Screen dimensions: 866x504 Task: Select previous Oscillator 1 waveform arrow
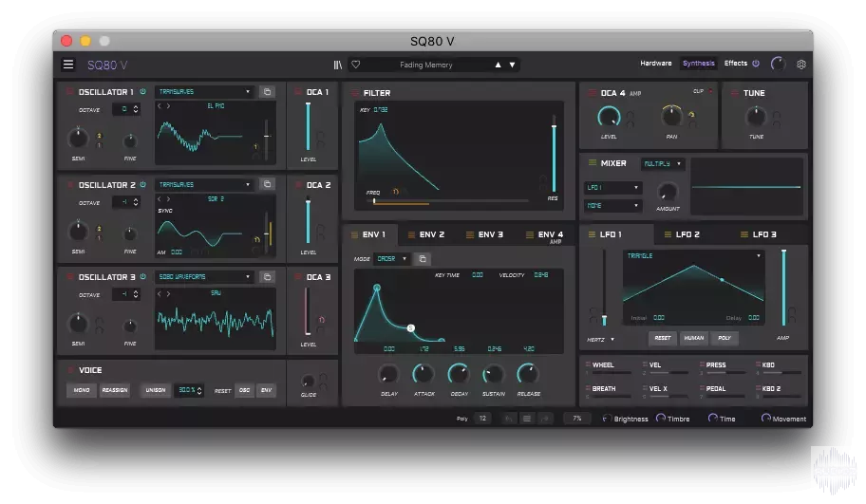coord(160,106)
